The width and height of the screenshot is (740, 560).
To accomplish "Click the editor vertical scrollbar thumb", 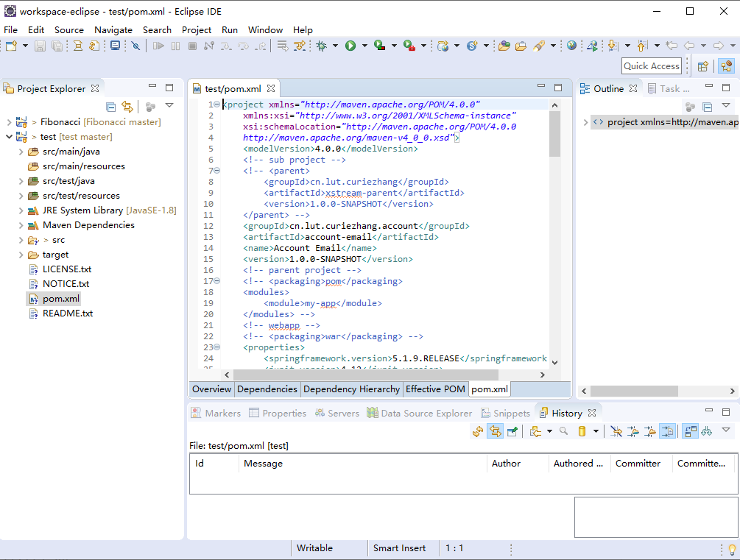I will click(x=554, y=134).
